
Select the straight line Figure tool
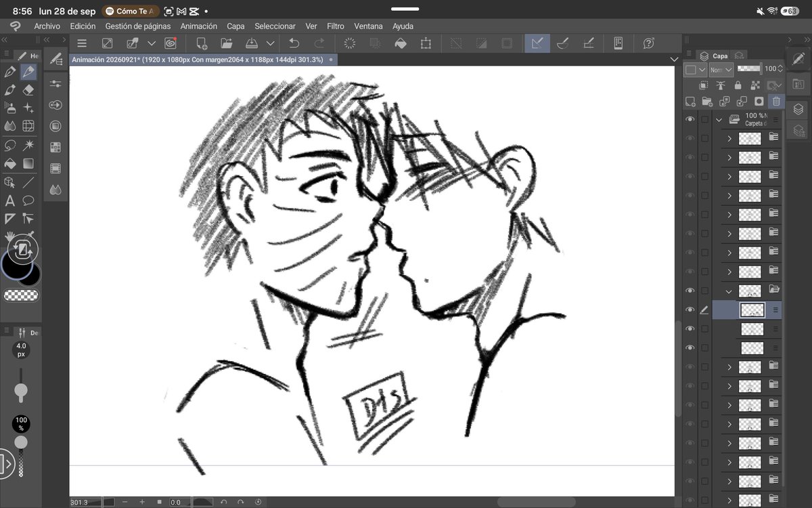click(x=28, y=182)
